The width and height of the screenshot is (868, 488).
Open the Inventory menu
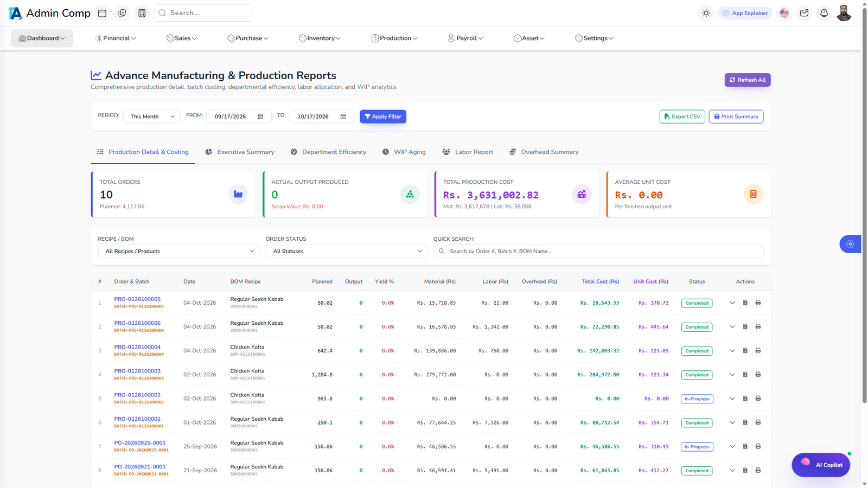(320, 38)
